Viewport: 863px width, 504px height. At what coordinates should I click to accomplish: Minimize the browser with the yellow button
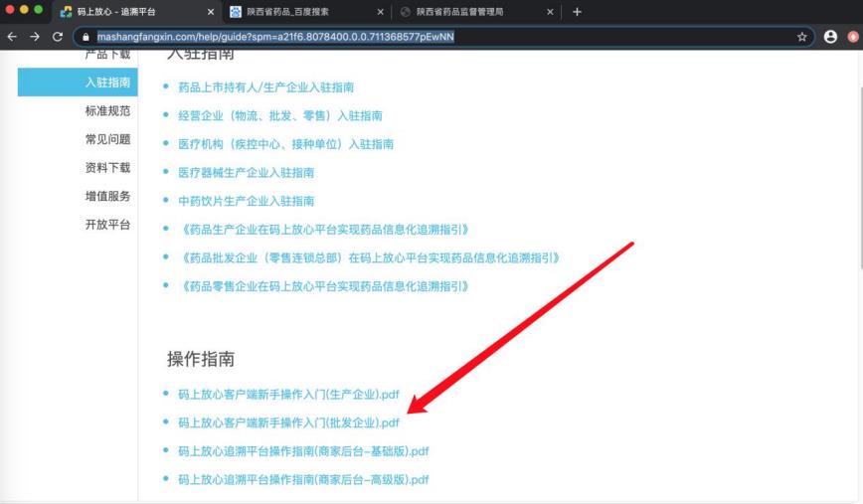[x=24, y=9]
